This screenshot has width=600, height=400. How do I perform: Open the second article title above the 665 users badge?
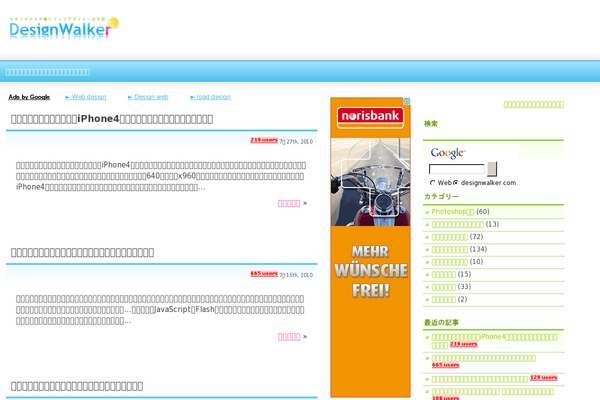tap(82, 253)
